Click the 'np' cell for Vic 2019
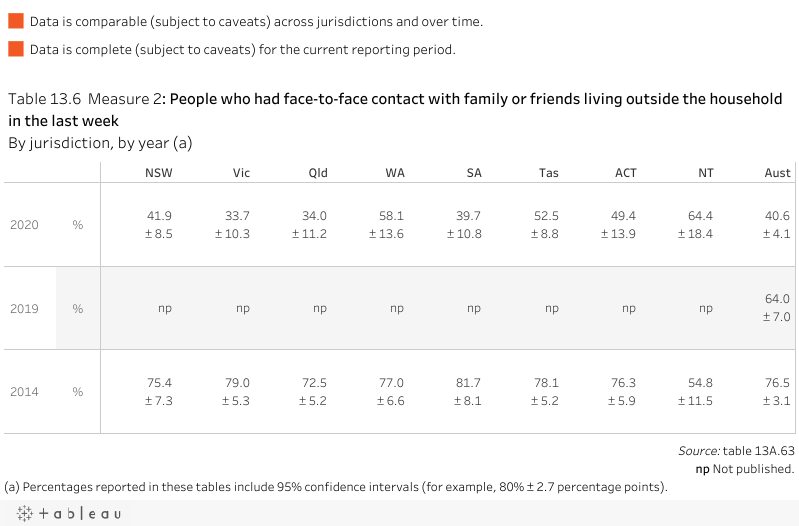Viewport: 799px width, 526px height. (x=242, y=308)
